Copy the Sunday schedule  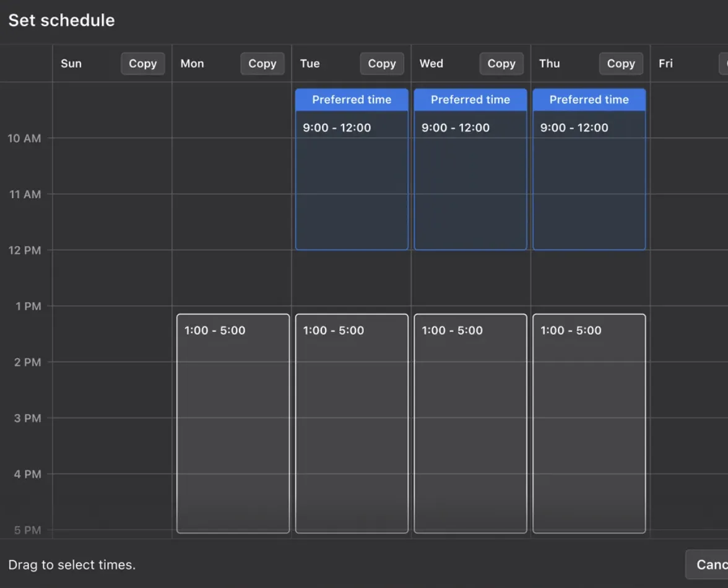[x=142, y=64]
